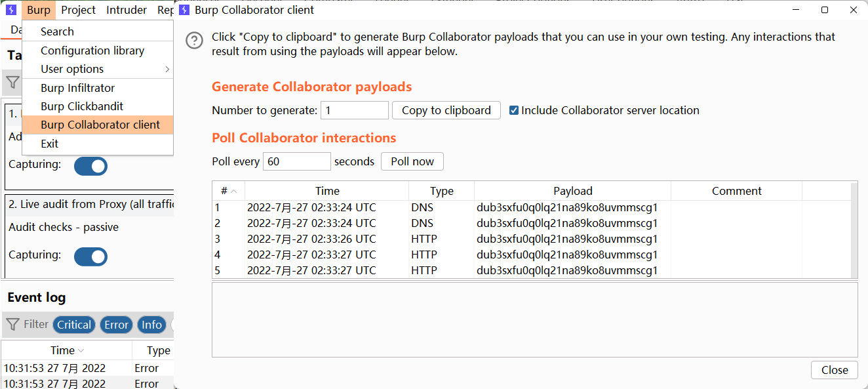Click the Time column header in interactions
Screen dimensions: 868x389
[327, 191]
